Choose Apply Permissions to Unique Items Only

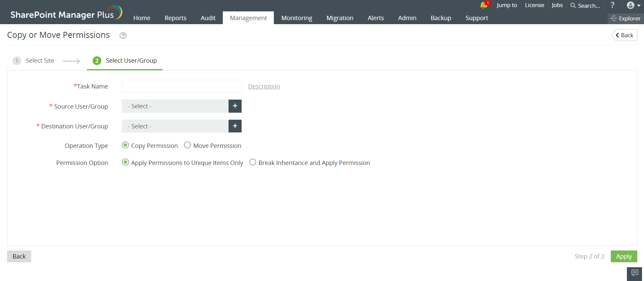coord(125,162)
